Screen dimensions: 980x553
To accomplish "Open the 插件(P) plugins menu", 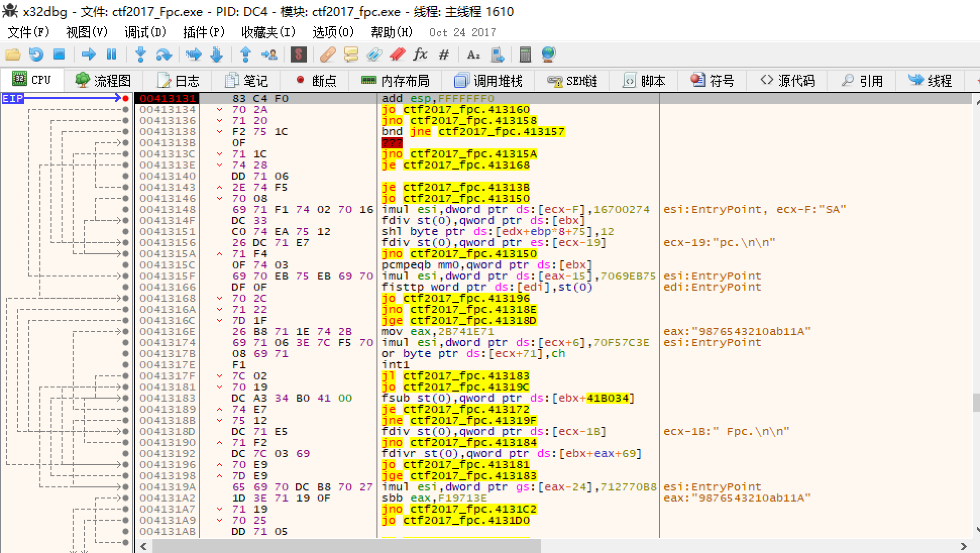I will click(203, 32).
